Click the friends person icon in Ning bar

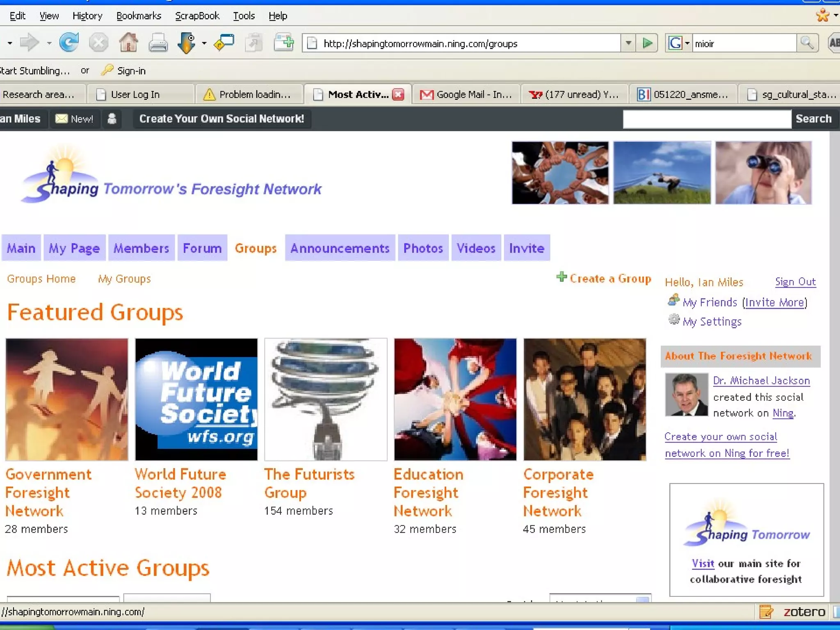coord(112,119)
